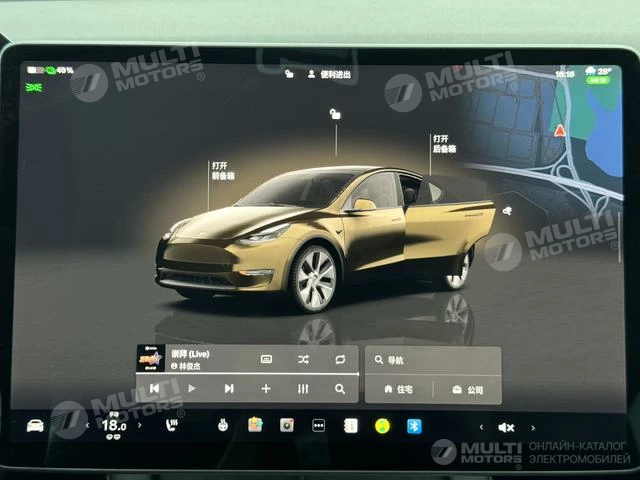
Task: Open driver profile 便利进出
Action: 330,74
